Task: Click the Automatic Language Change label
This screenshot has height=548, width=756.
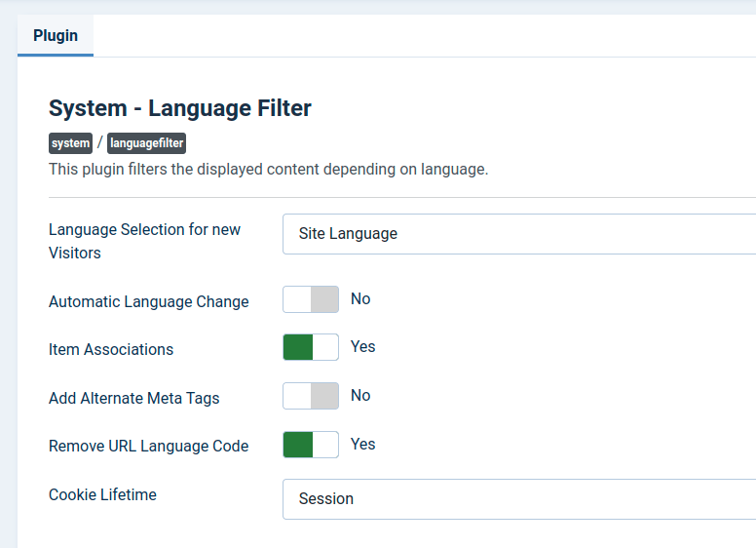Action: pyautogui.click(x=149, y=301)
